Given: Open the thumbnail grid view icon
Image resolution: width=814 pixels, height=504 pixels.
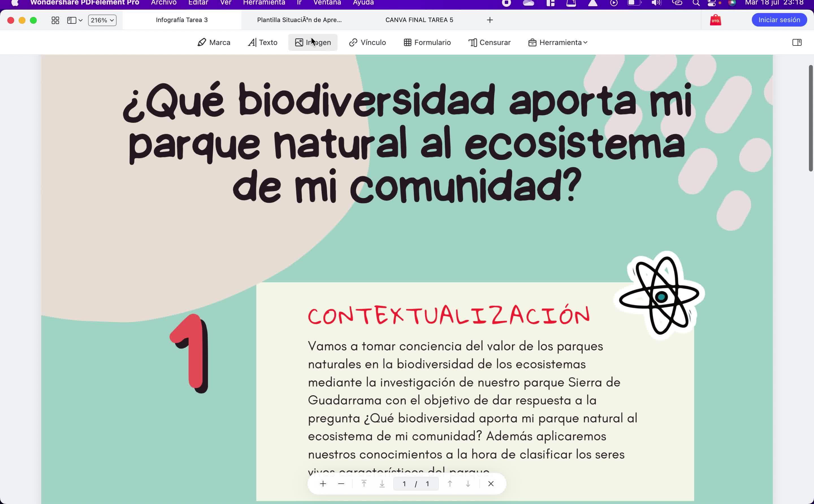Looking at the screenshot, I should (x=55, y=20).
